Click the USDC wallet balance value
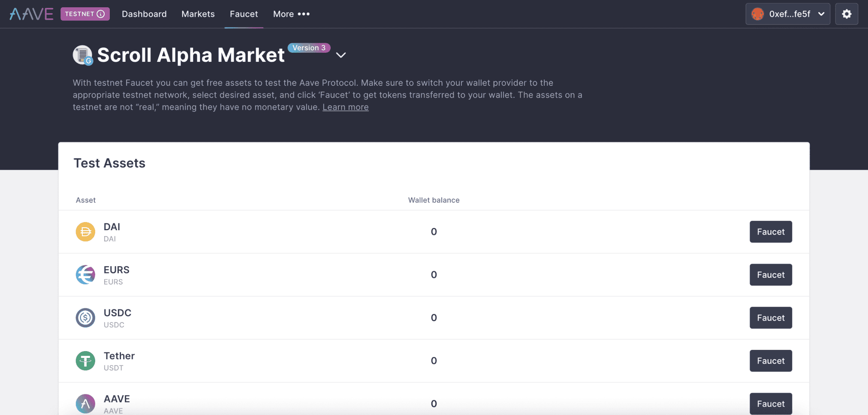The image size is (868, 415). coord(434,318)
